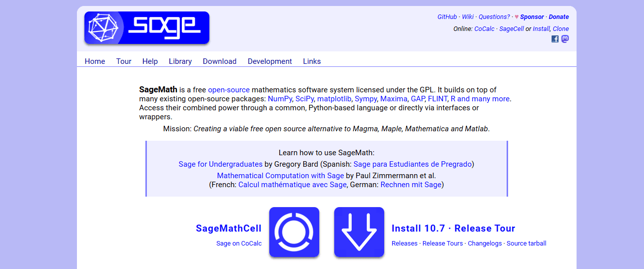This screenshot has height=269, width=644.
Task: Click the download arrow install icon
Action: pyautogui.click(x=359, y=232)
